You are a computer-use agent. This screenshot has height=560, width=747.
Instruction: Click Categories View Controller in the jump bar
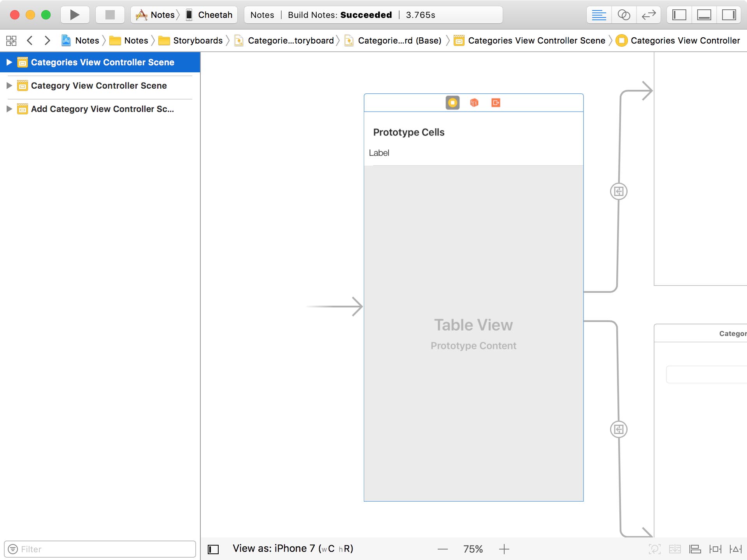tap(684, 40)
